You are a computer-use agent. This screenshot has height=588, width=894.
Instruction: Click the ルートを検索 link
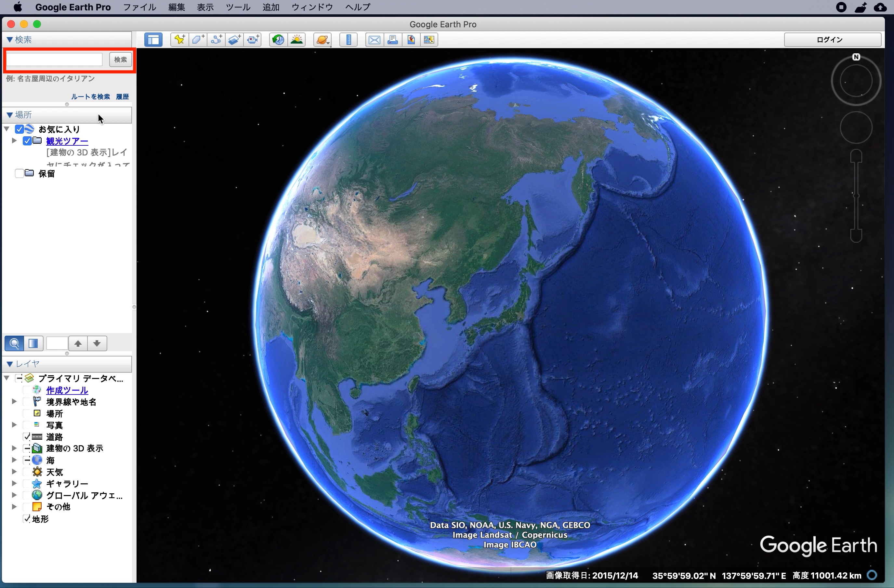click(x=90, y=97)
